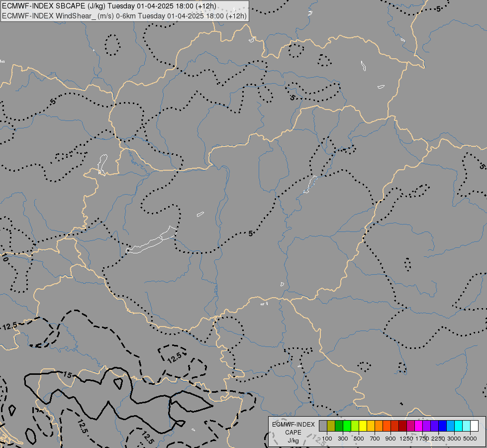Click the legend value 1250
This screenshot has width=487, height=448.
tap(406, 439)
